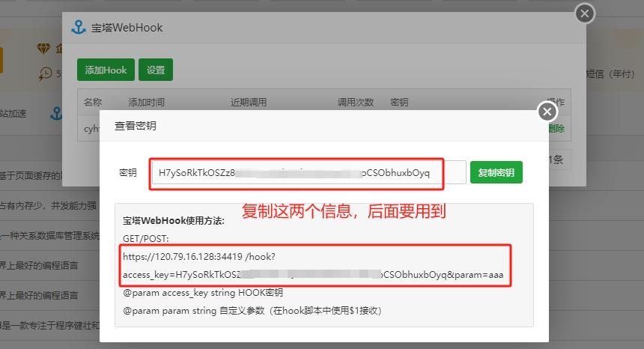Click the 添加时间 column header

[x=146, y=102]
